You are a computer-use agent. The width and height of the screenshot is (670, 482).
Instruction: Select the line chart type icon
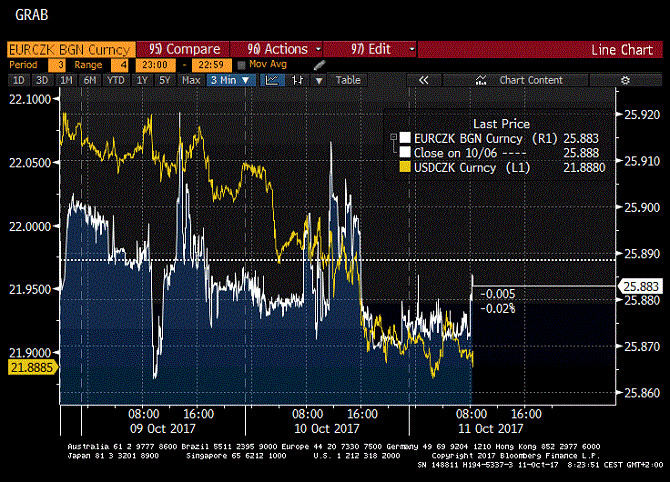click(272, 80)
